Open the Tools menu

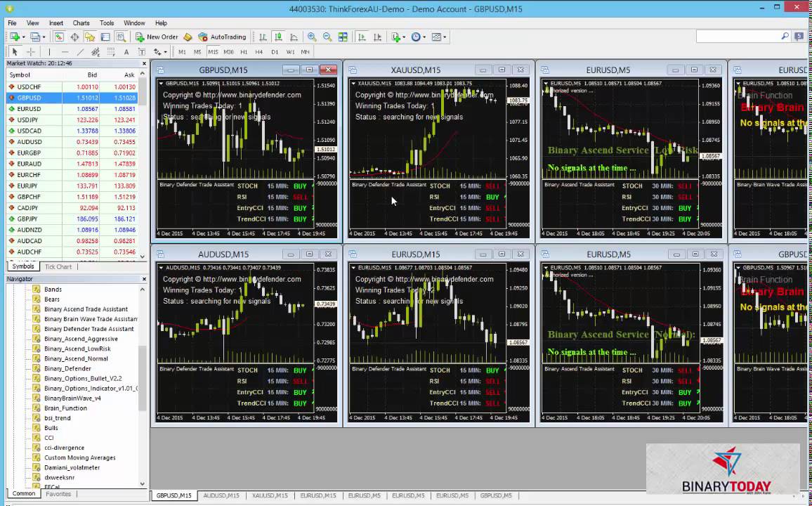[107, 22]
